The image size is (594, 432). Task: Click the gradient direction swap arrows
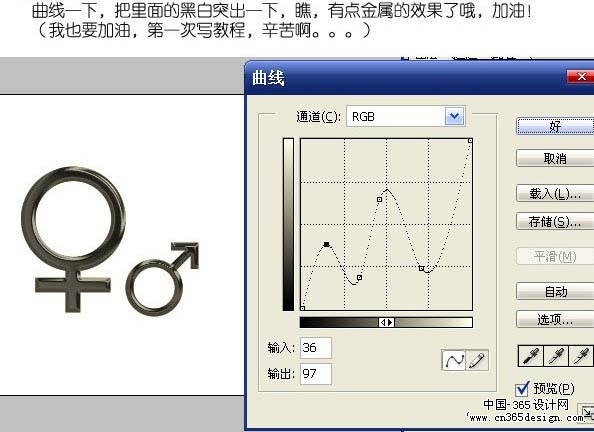386,322
